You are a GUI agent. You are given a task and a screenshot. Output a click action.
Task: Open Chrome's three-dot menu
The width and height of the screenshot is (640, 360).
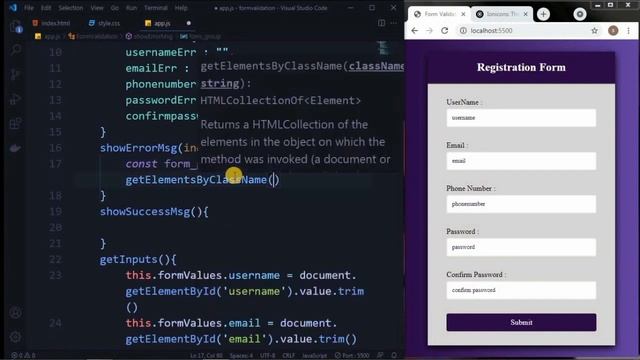(629, 31)
